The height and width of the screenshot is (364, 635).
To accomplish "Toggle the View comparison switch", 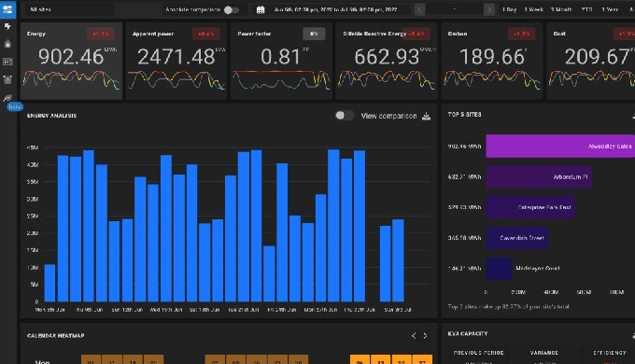I will pos(345,116).
